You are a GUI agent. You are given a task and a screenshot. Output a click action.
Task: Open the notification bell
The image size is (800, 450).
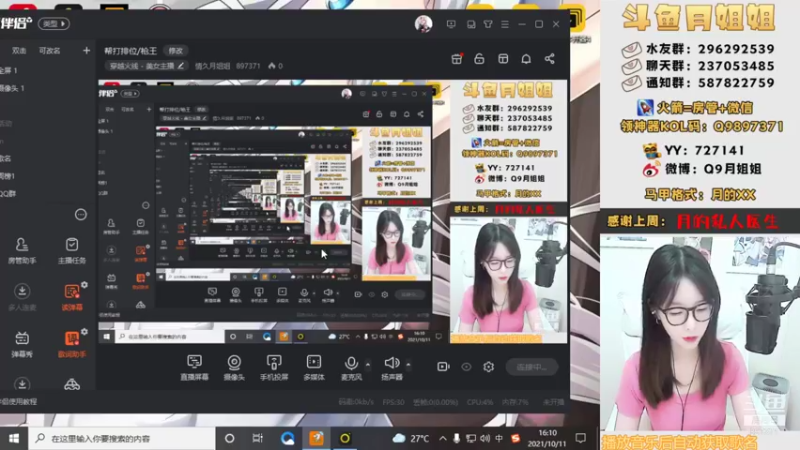[x=526, y=59]
